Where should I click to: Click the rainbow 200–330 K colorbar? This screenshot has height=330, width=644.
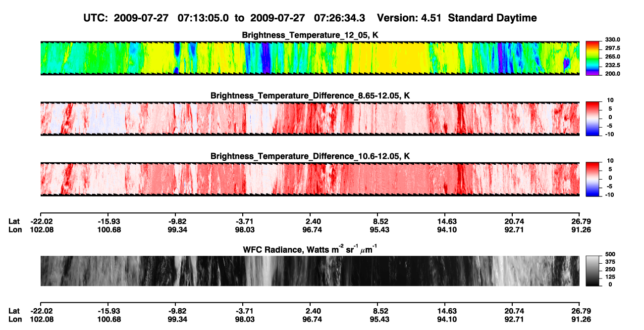593,57
